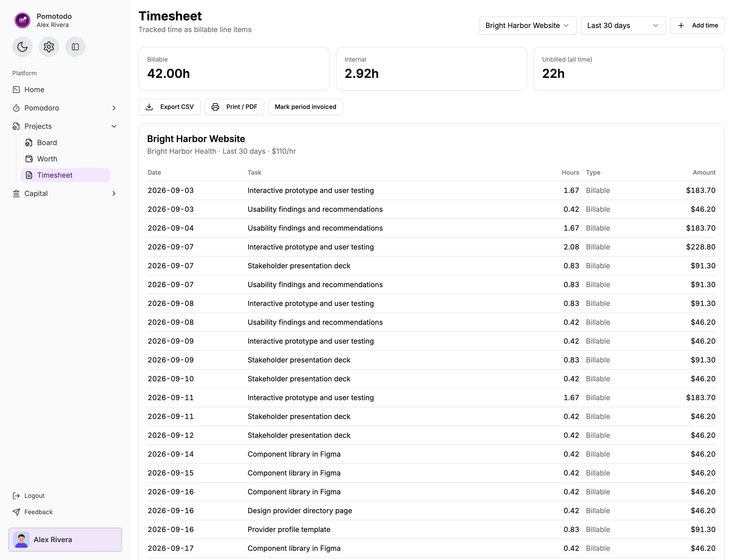The width and height of the screenshot is (733, 560).
Task: Open the Feedback link text
Action: 38,512
